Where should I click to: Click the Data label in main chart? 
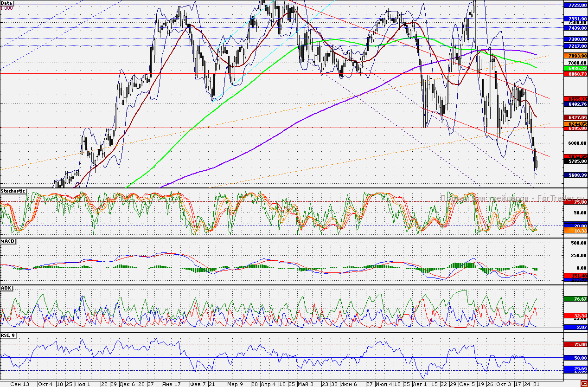(7, 3)
